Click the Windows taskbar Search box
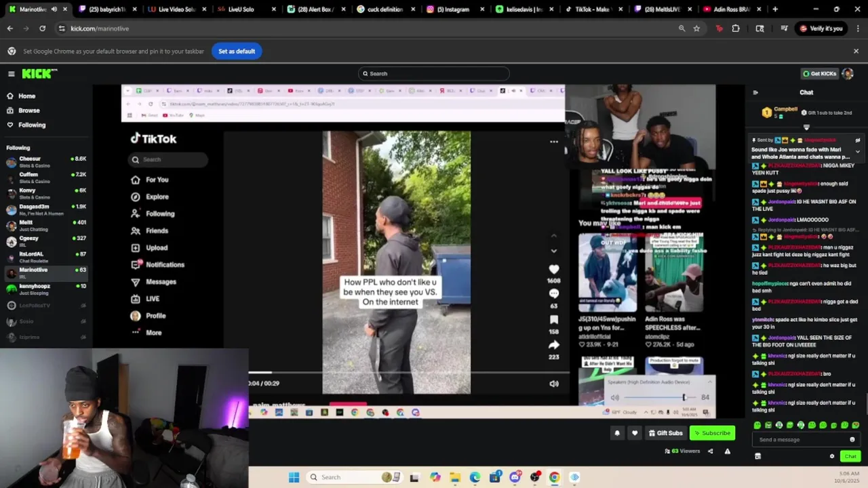The image size is (868, 488). coord(355,477)
